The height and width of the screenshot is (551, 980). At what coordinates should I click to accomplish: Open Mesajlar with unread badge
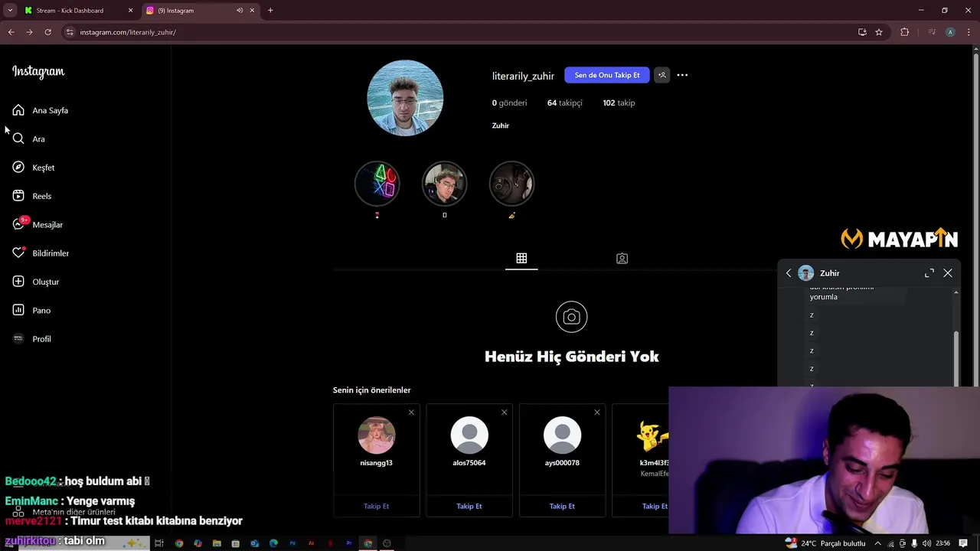click(38, 224)
